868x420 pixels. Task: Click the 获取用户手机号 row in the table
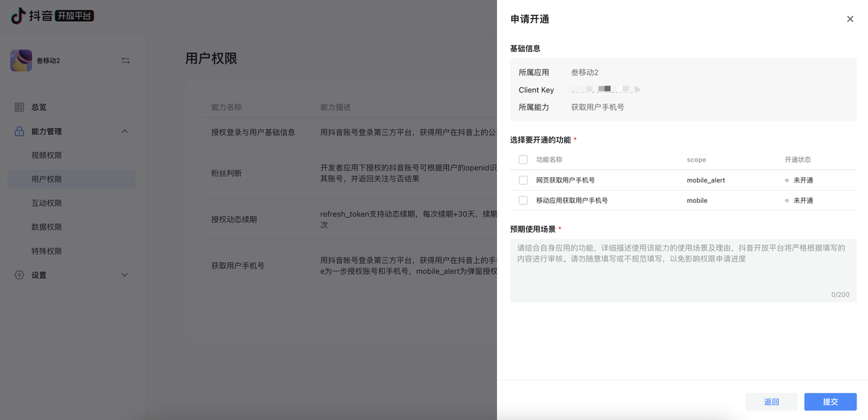351,265
